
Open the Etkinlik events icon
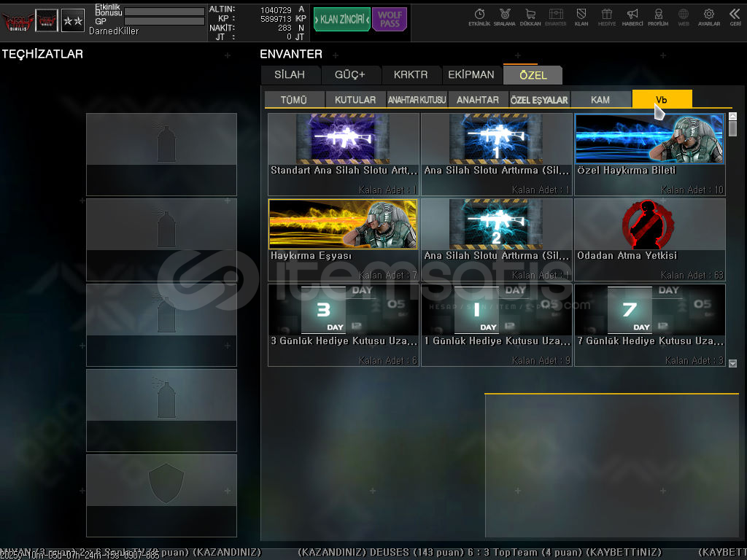[479, 17]
